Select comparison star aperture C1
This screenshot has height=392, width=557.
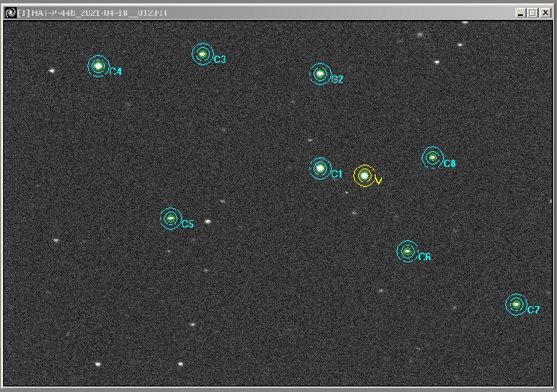[321, 169]
